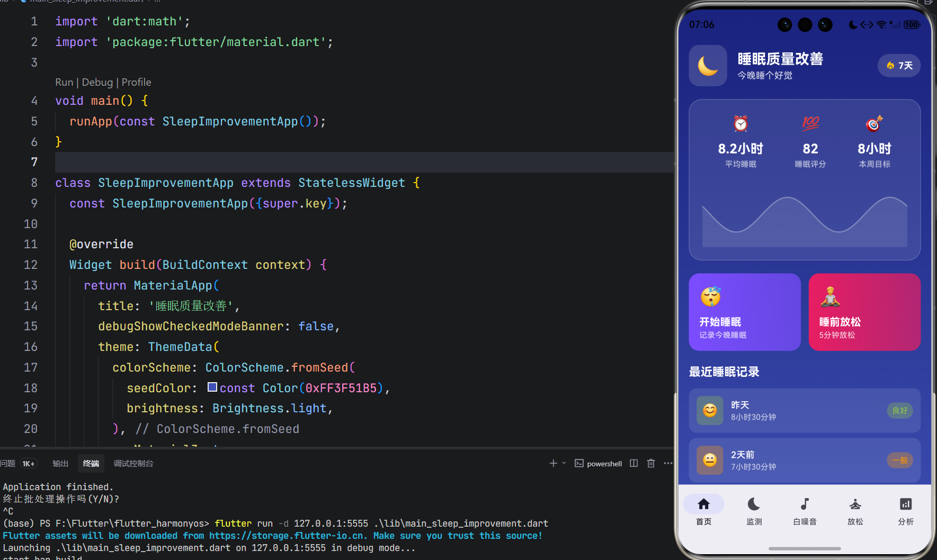Viewport: 937px width, 560px height.
Task: Click the 'dart:math' import string
Action: click(144, 21)
